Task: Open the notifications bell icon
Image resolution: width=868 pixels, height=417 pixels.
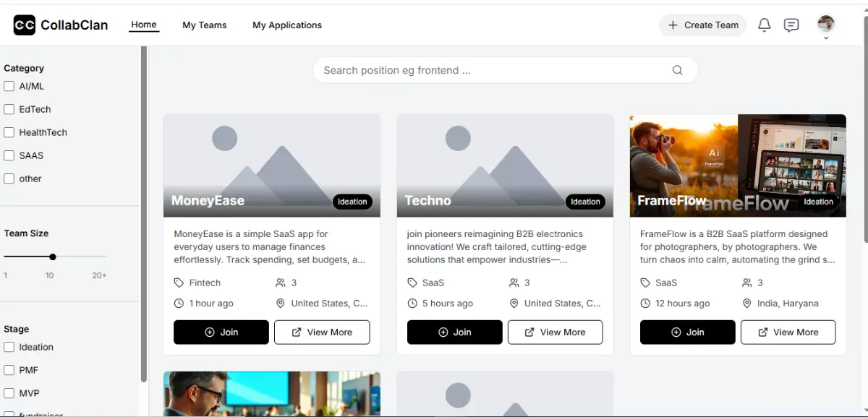Action: [x=764, y=25]
